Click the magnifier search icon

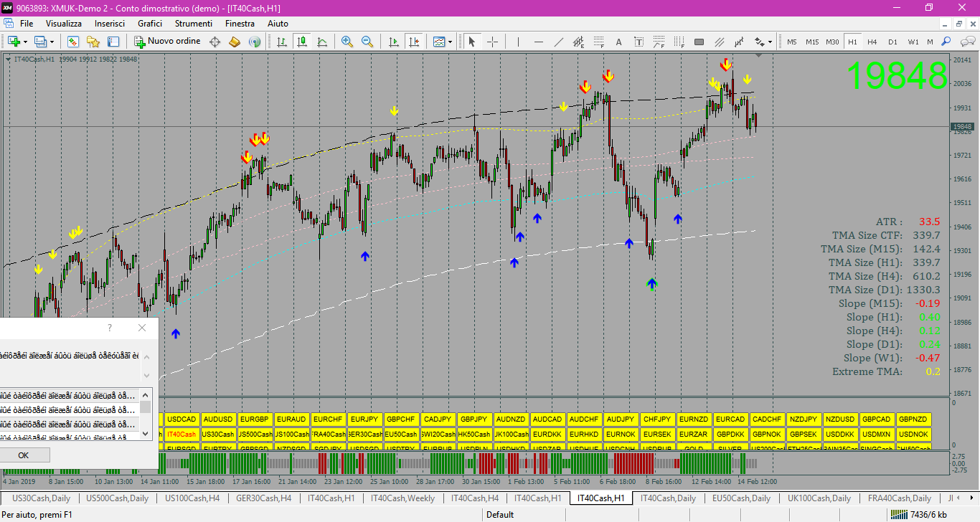[x=947, y=42]
